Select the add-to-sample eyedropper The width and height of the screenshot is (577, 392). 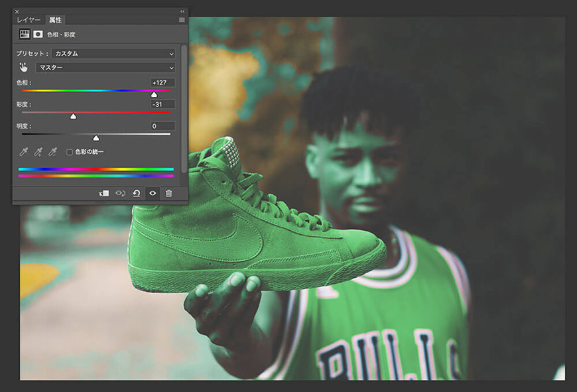tap(38, 153)
